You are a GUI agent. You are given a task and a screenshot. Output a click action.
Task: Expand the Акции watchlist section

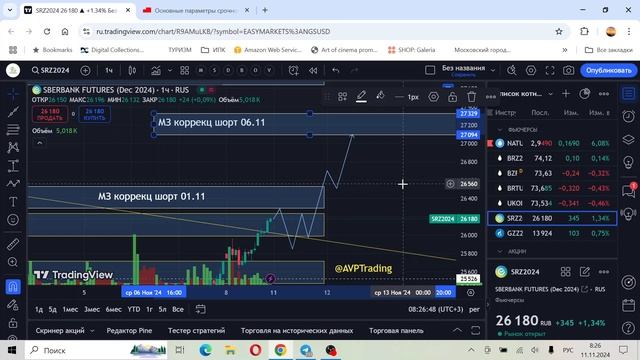coord(500,251)
